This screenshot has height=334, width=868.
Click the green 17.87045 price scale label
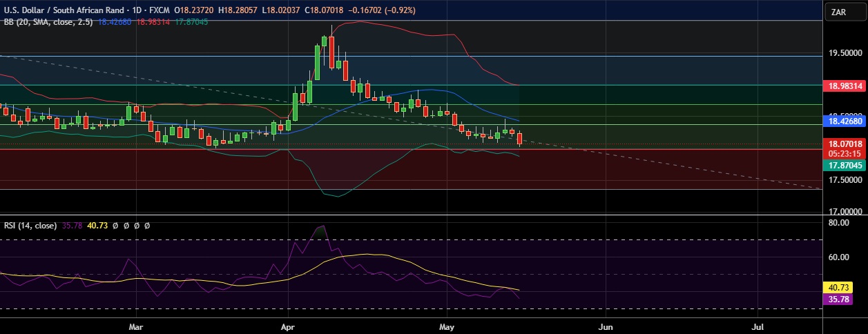(x=846, y=166)
